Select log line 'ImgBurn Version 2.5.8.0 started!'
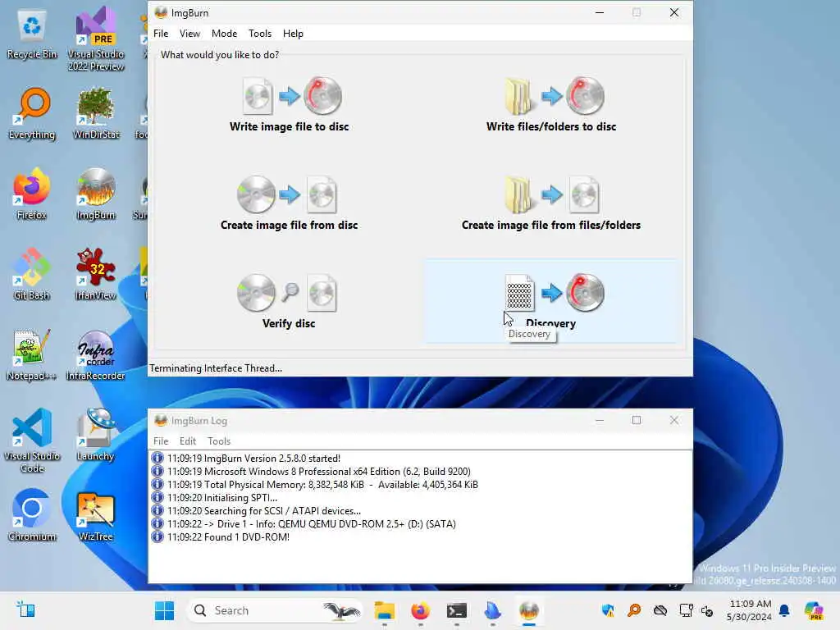The image size is (840, 630). [x=253, y=459]
